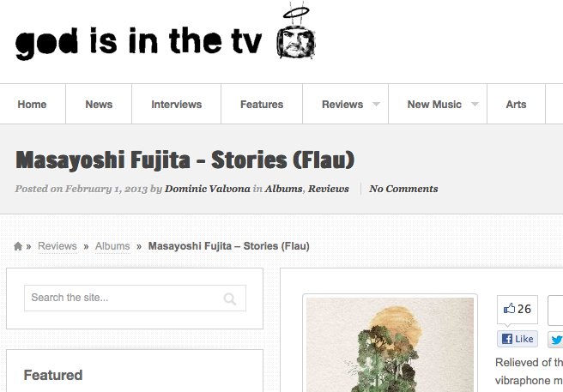This screenshot has height=392, width=563.
Task: Click the search magnifier icon
Action: (x=230, y=299)
